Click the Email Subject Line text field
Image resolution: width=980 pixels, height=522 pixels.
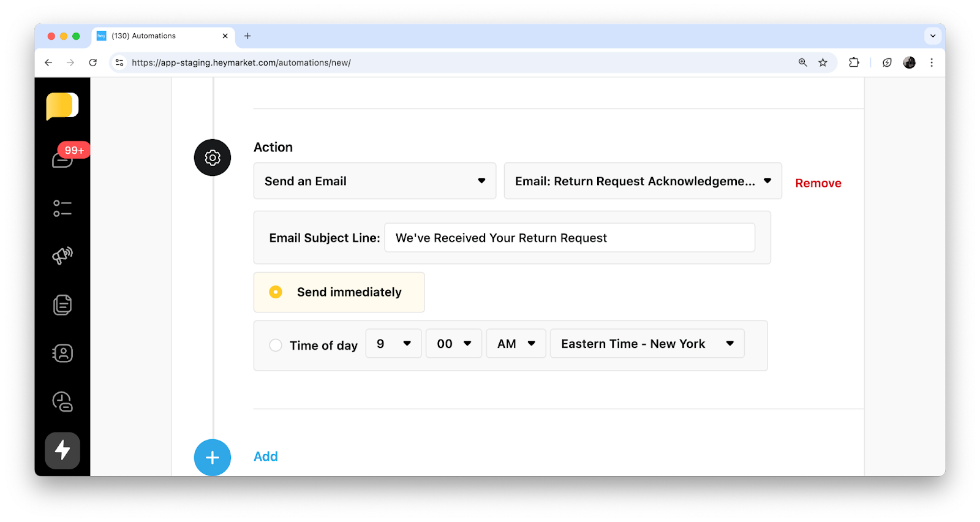click(x=569, y=238)
